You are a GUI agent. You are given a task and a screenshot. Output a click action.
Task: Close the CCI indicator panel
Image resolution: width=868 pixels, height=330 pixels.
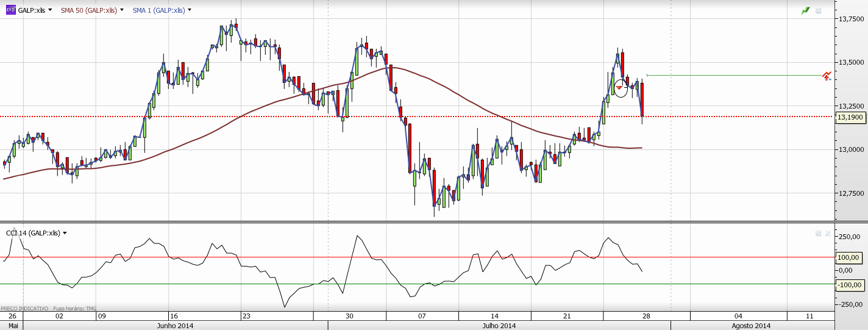click(827, 233)
